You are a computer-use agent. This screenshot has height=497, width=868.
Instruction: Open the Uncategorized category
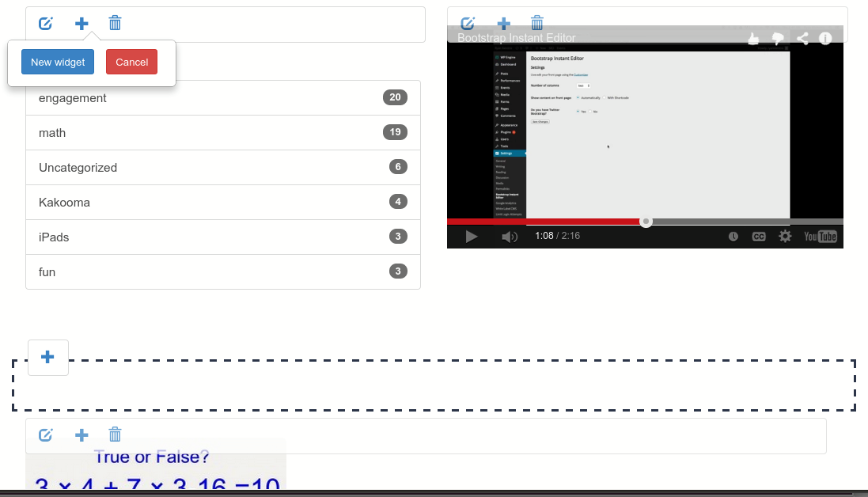coord(223,168)
